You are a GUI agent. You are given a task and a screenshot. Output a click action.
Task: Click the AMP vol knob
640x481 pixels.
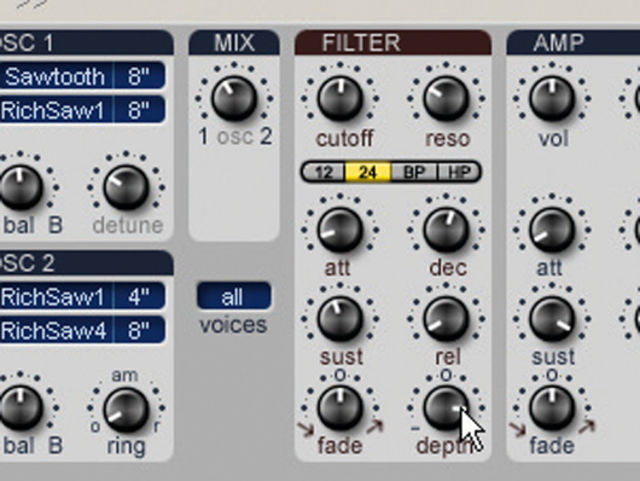tap(552, 98)
